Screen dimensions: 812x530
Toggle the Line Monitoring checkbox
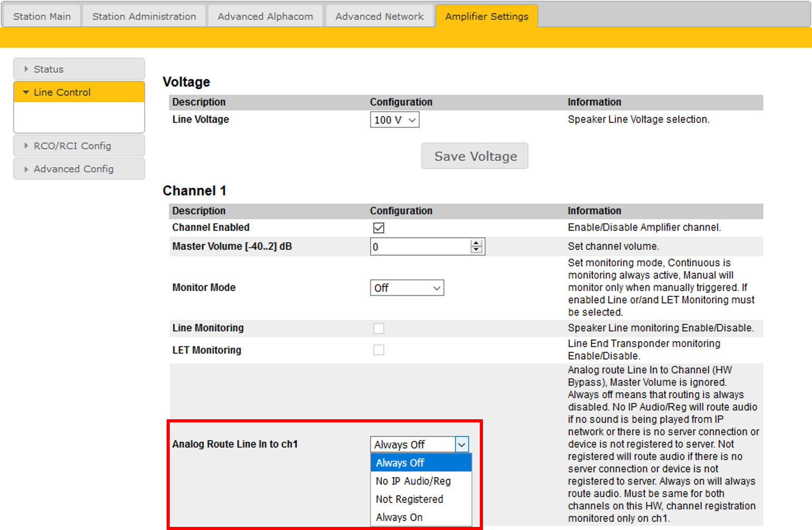pyautogui.click(x=379, y=329)
